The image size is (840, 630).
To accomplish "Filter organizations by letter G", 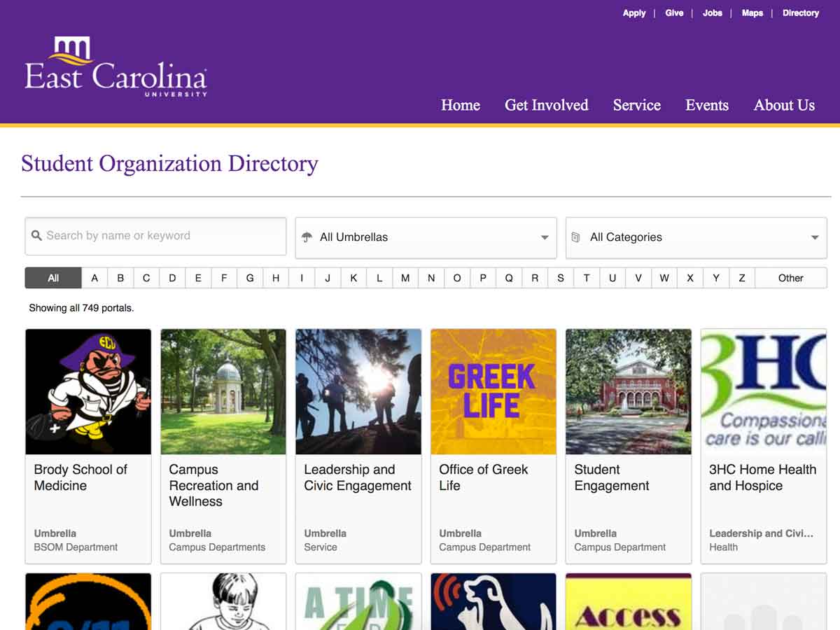I will 250,278.
